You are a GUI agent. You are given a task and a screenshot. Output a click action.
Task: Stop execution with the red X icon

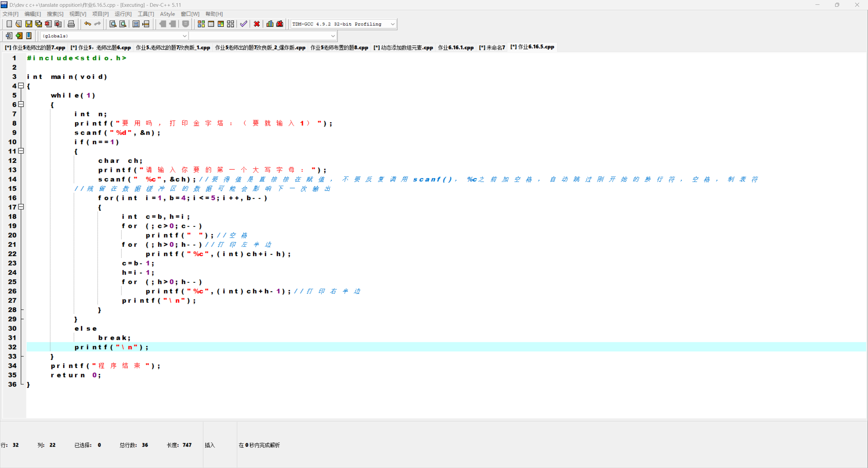[257, 24]
